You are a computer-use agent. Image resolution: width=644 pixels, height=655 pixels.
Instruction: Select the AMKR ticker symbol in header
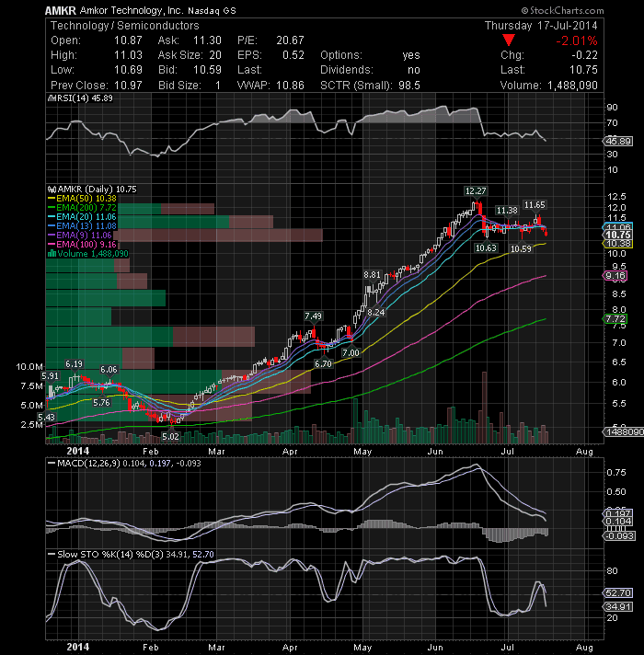[x=60, y=10]
